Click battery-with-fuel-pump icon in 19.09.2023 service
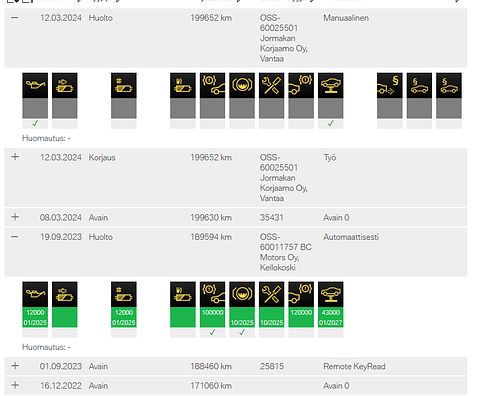 [x=183, y=294]
